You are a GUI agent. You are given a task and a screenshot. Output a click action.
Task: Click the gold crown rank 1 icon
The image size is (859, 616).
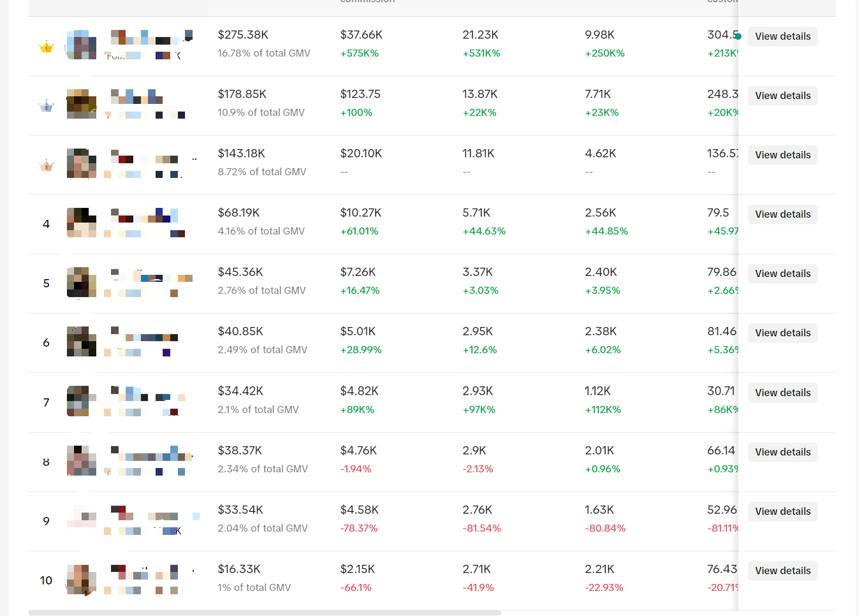tap(46, 47)
